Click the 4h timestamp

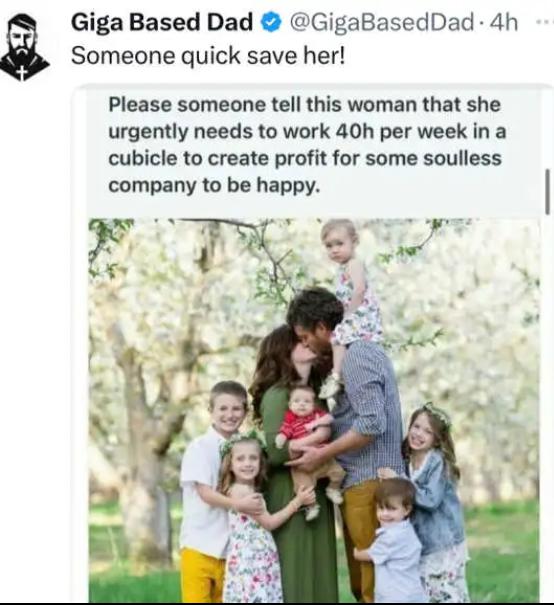(x=503, y=22)
